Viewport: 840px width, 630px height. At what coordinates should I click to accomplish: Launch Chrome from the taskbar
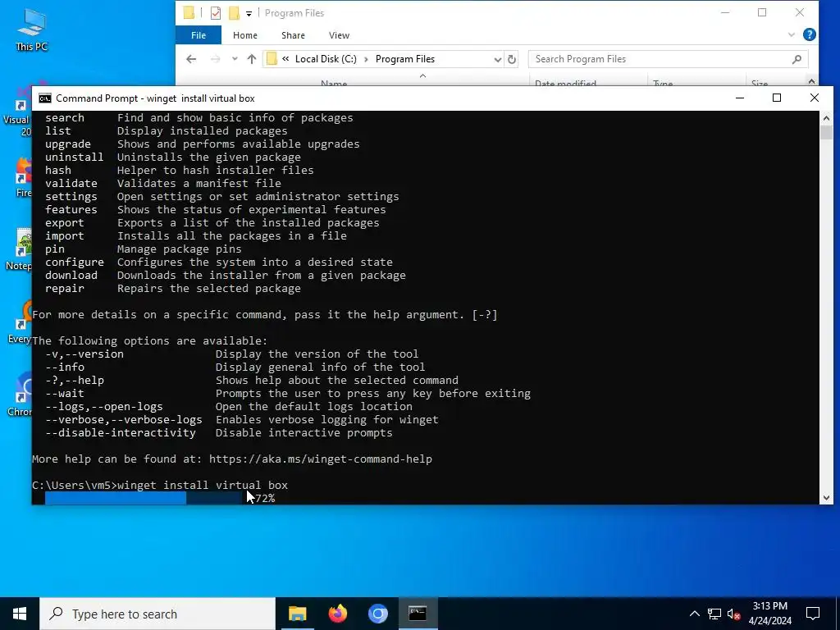click(377, 614)
